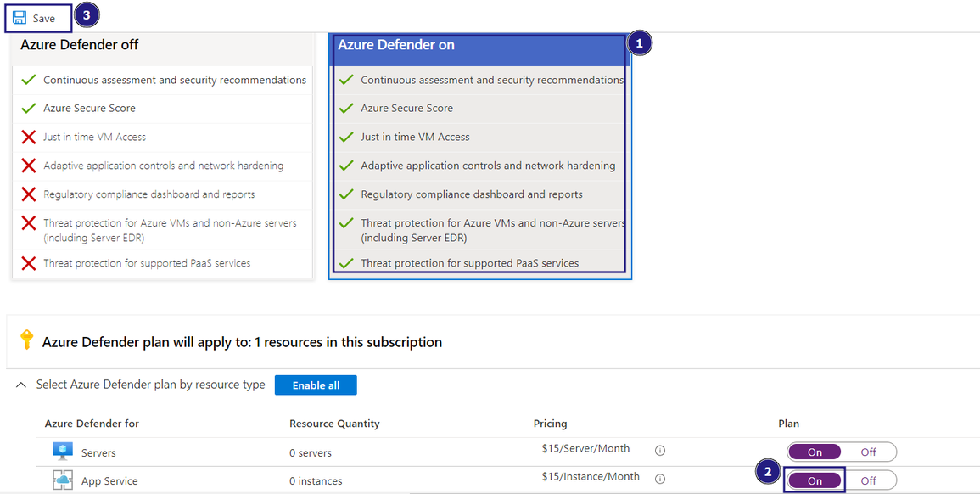
Task: Click the Resource Quantity column header
Action: pos(334,424)
